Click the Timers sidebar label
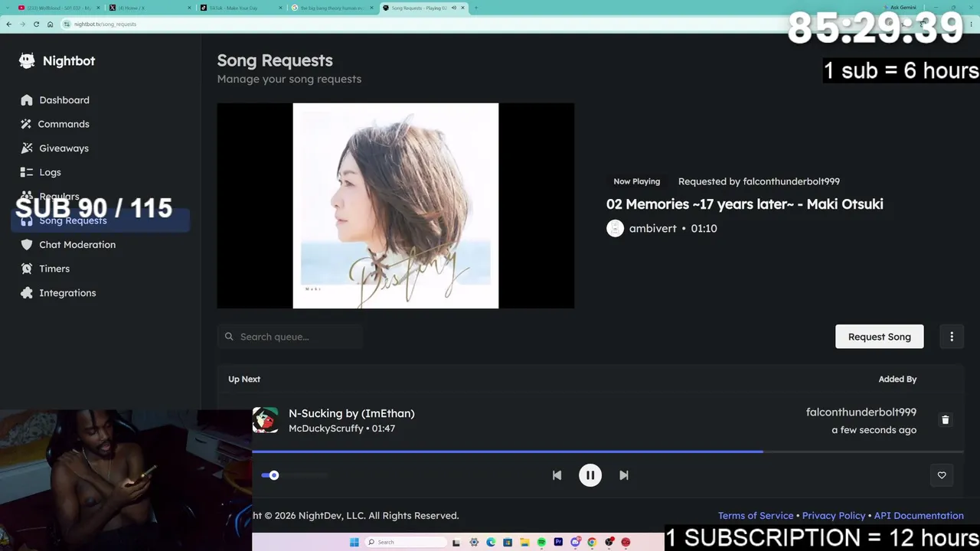 (54, 269)
